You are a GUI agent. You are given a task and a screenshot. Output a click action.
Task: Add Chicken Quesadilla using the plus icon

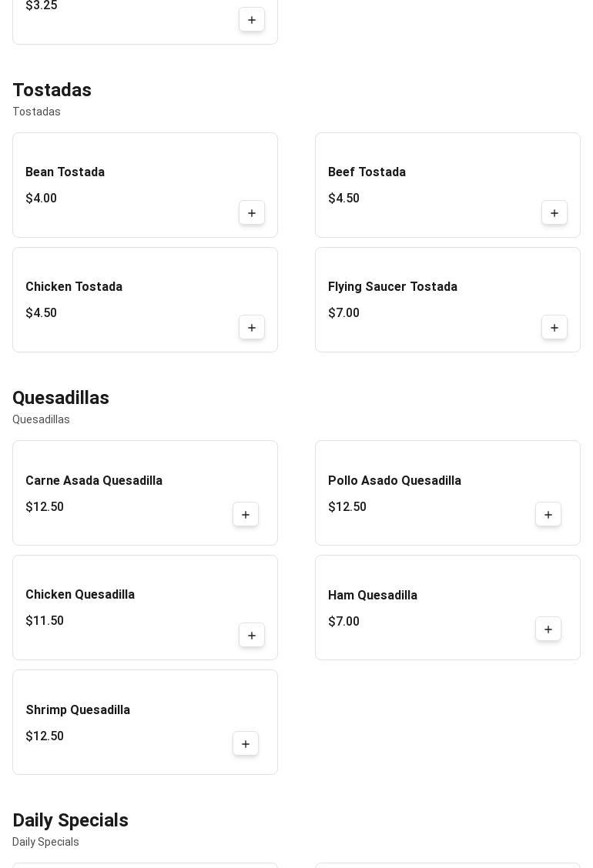coord(252,636)
